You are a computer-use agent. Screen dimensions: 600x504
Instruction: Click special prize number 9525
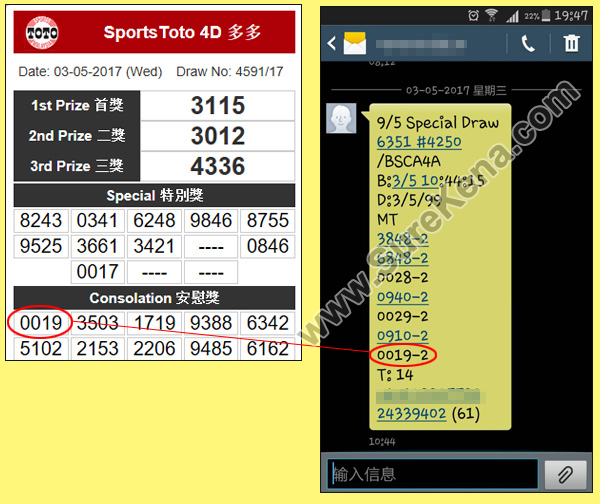(x=41, y=246)
